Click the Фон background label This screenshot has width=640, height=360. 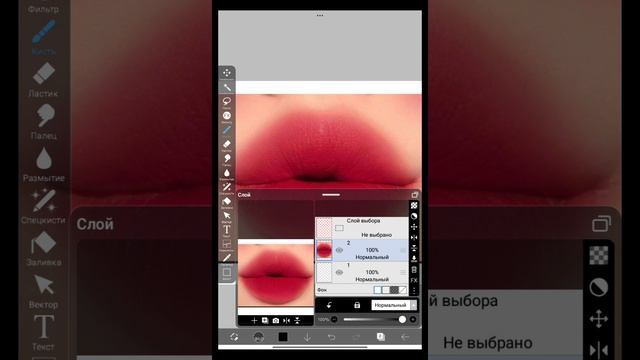coord(322,290)
